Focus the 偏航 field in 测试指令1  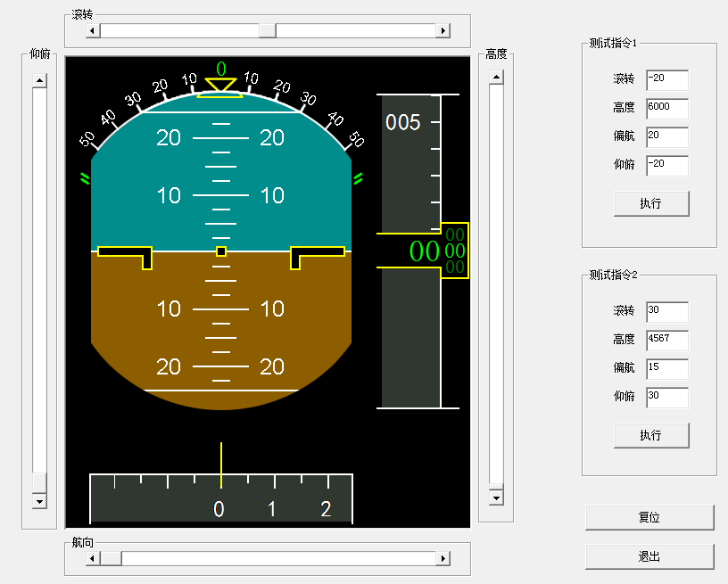tap(667, 137)
